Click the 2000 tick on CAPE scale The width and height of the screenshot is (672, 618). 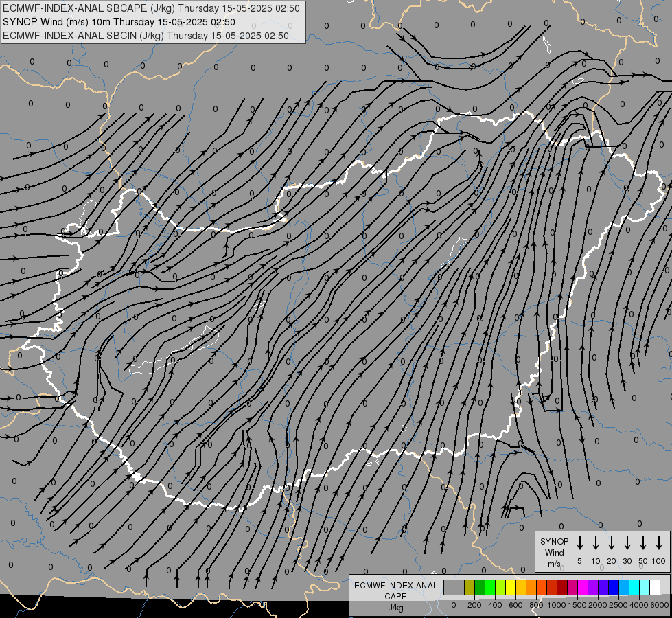(598, 605)
